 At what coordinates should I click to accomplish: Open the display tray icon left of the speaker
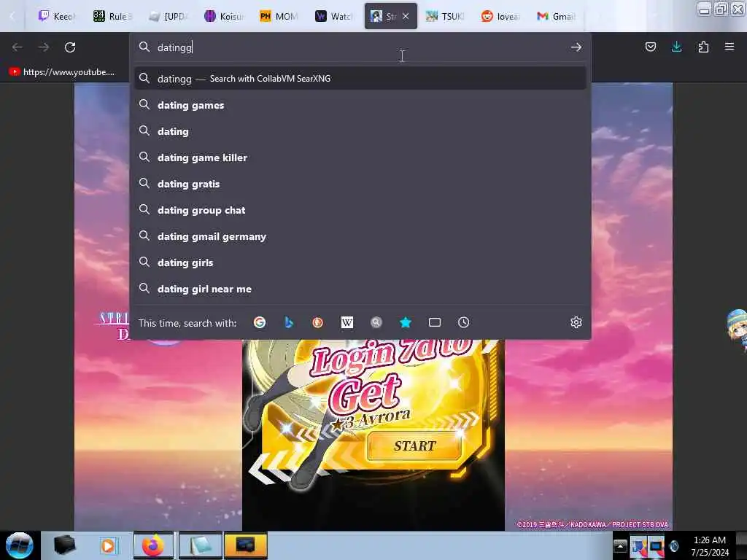pos(656,546)
